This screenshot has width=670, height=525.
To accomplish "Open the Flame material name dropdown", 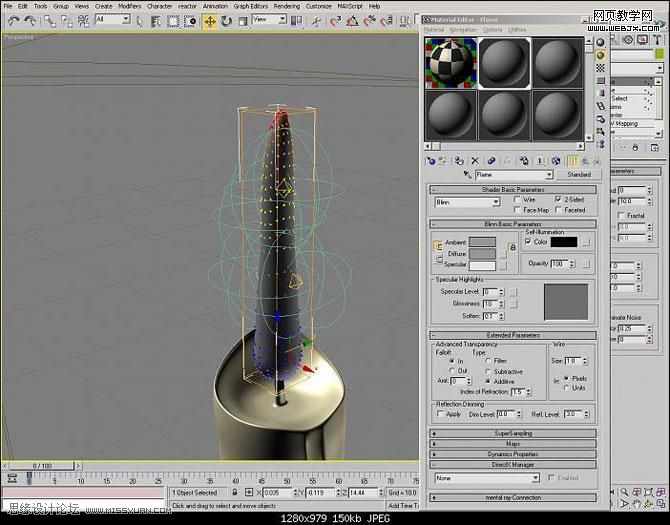I will pos(514,175).
